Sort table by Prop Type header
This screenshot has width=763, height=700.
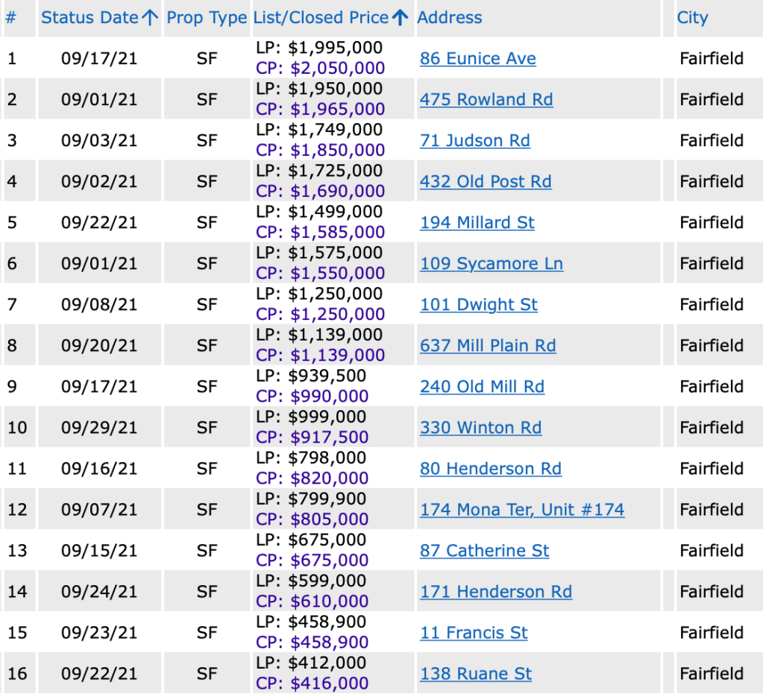coord(207,18)
